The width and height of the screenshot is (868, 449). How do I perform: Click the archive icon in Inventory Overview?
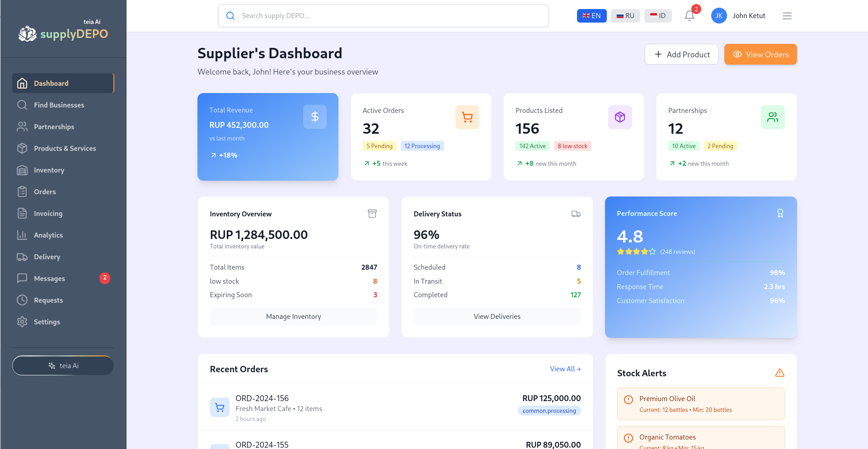coord(372,214)
